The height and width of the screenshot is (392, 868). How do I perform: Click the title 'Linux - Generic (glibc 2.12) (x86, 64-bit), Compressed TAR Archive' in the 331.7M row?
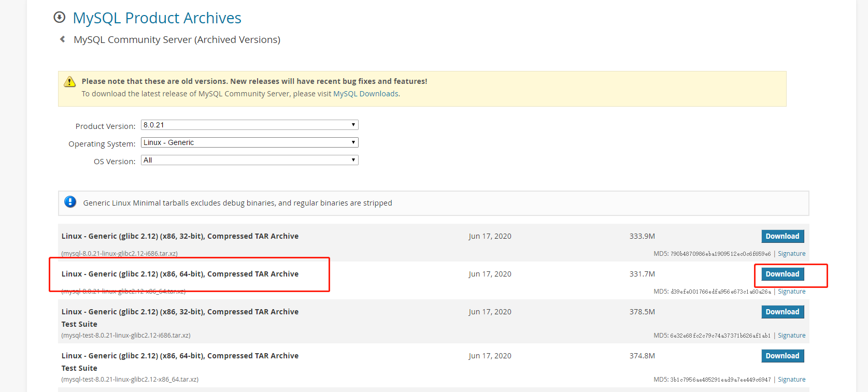[x=180, y=274]
